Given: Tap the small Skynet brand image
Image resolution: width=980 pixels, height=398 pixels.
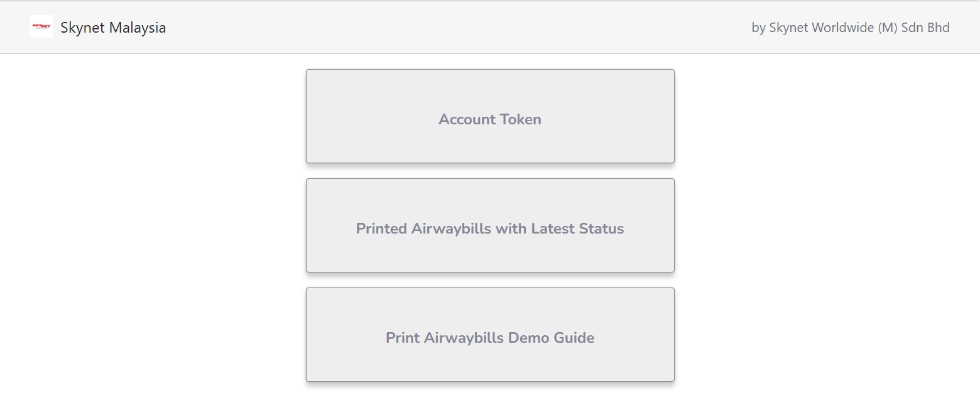Looking at the screenshot, I should tap(41, 26).
